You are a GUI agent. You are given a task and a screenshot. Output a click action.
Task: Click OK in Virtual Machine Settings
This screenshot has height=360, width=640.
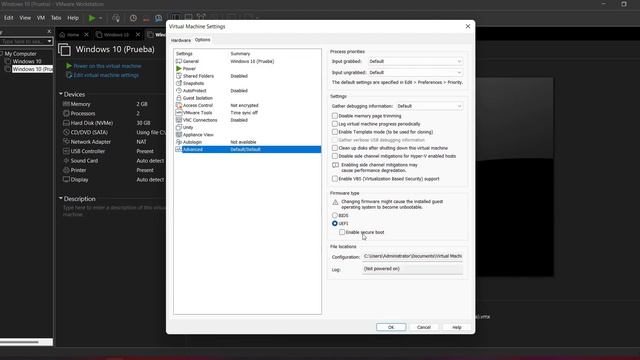click(391, 327)
